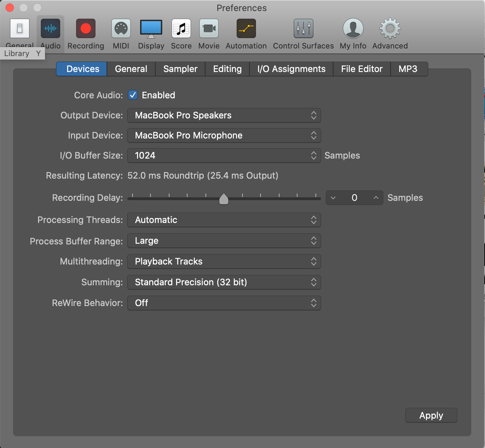Viewport: 485px width, 448px height.
Task: Select the Control Surfaces mixer icon
Action: pos(303,29)
